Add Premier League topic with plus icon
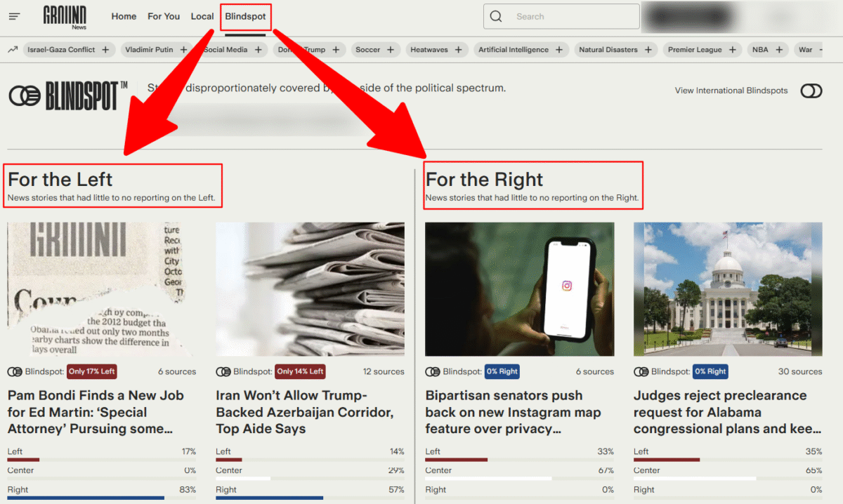 (x=732, y=50)
